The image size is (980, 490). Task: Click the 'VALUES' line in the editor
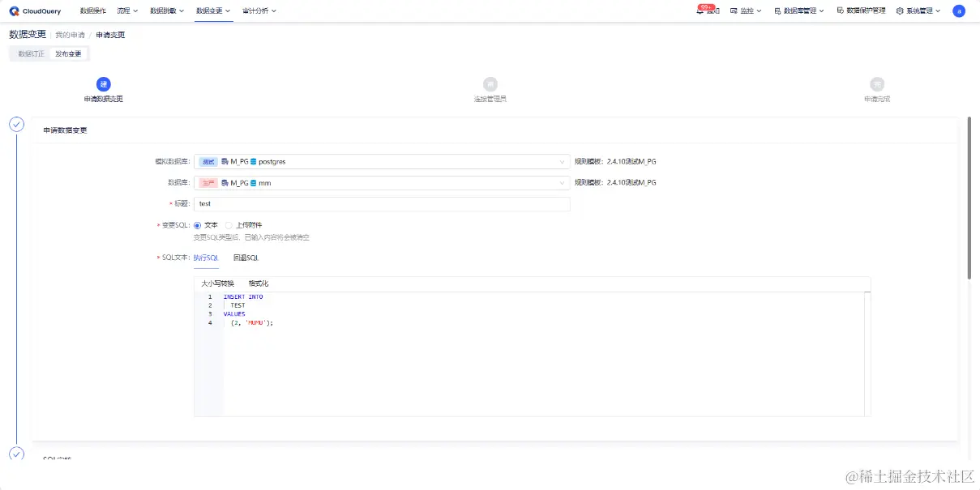click(x=234, y=314)
